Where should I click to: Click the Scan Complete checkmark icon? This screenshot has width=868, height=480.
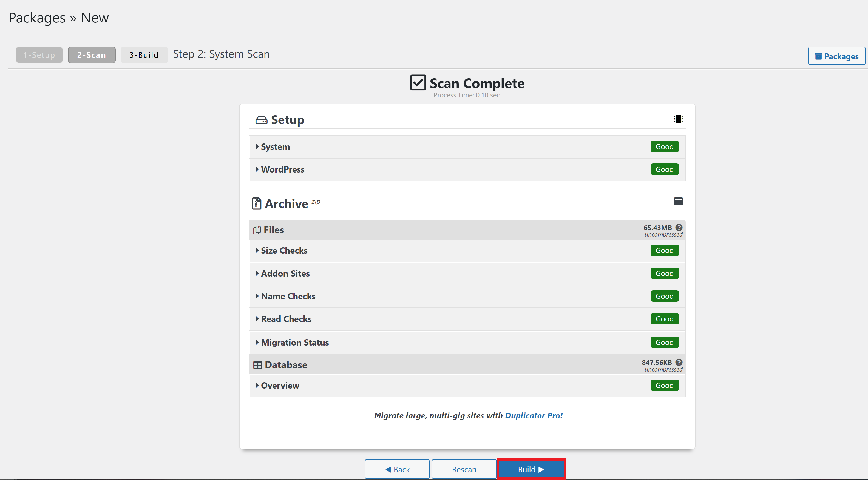tap(418, 82)
